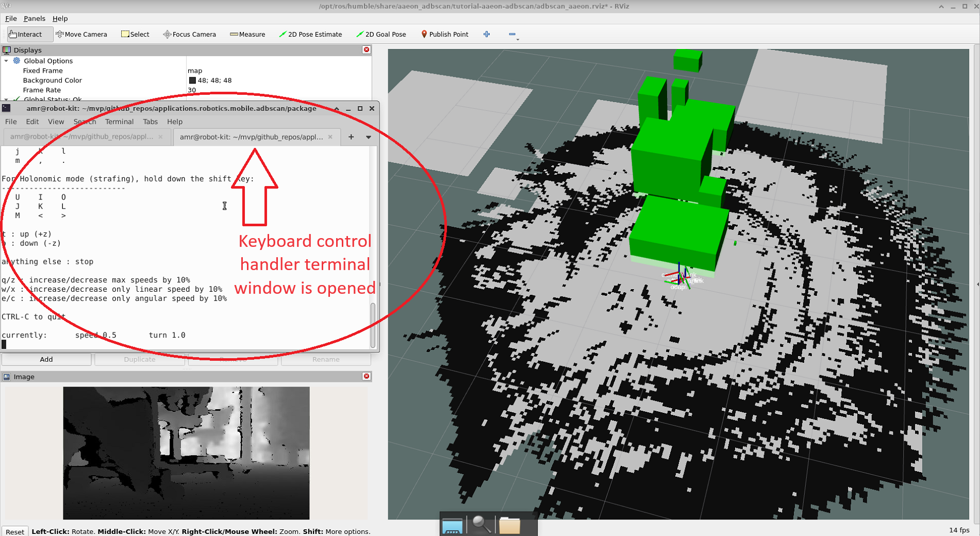This screenshot has height=536, width=980.
Task: Click the Reset button
Action: click(15, 531)
